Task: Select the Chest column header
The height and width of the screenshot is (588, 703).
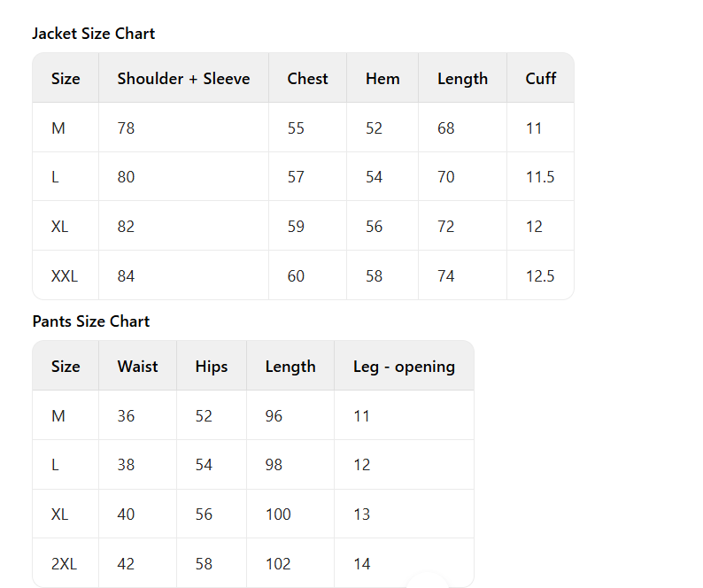Action: point(307,79)
